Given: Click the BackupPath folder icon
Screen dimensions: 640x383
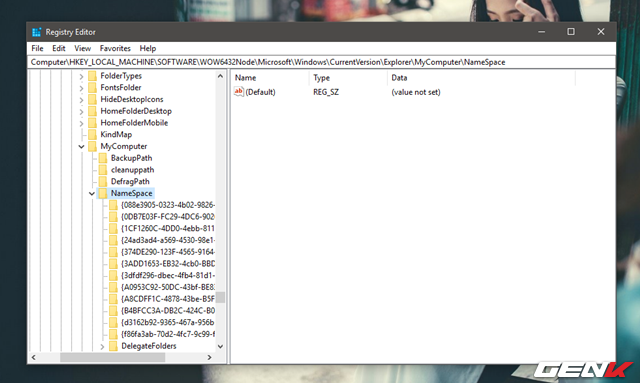Looking at the screenshot, I should (103, 158).
